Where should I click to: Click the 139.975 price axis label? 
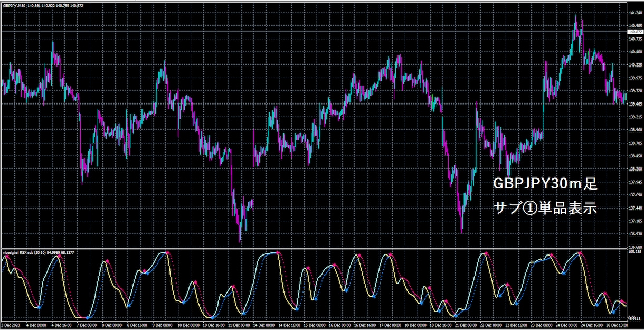(635, 78)
